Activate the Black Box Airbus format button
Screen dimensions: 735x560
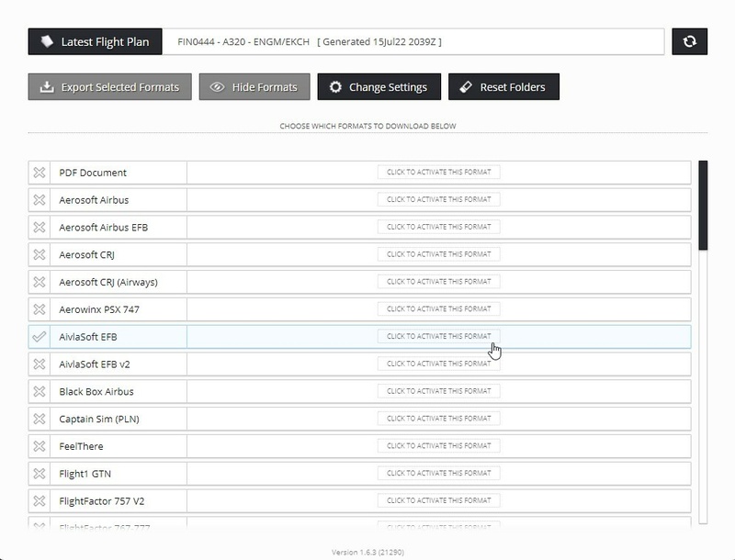[x=439, y=391]
